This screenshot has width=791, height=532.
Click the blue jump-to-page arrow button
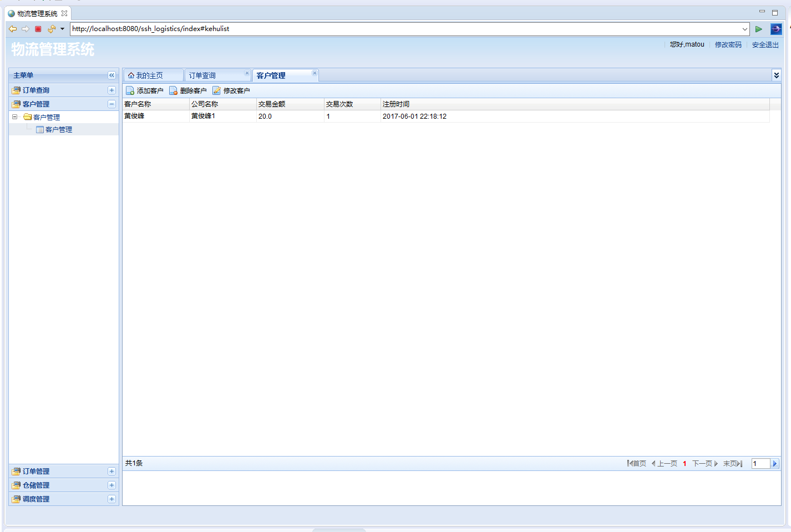pyautogui.click(x=775, y=464)
